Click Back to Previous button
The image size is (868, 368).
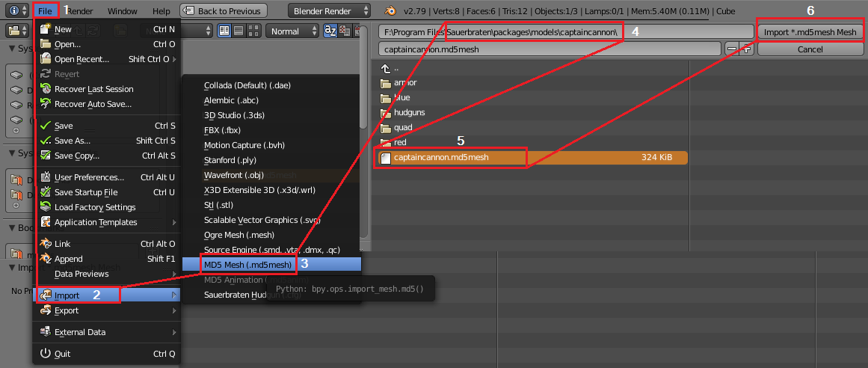click(x=224, y=10)
